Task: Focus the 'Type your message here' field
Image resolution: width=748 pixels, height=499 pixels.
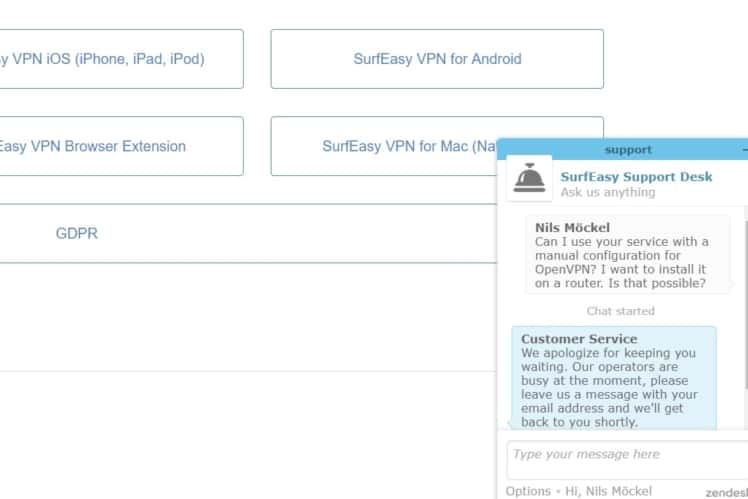Action: pyautogui.click(x=627, y=460)
